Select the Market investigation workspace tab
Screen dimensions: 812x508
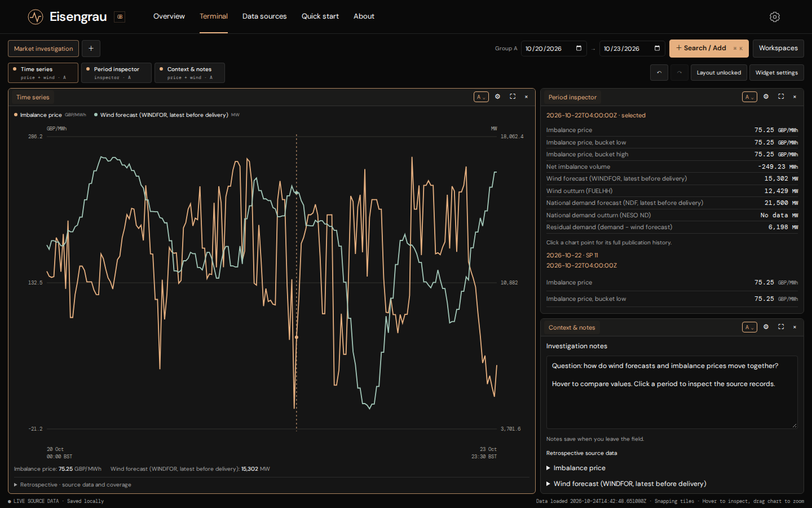click(43, 49)
